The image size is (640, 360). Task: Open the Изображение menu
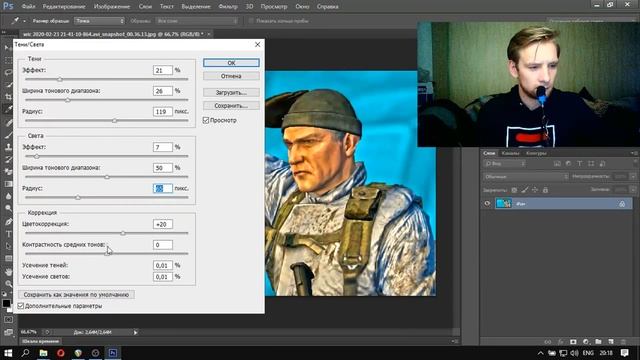pyautogui.click(x=112, y=7)
